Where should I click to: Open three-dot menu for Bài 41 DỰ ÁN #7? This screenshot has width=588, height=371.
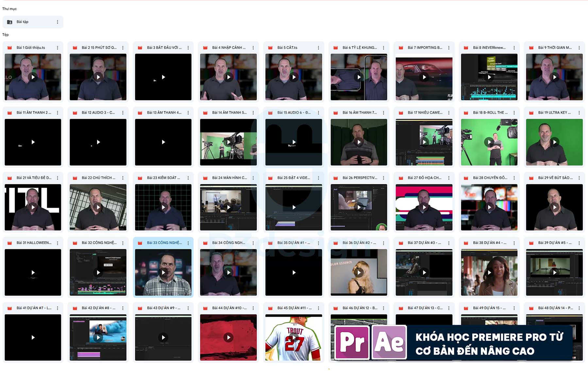click(x=58, y=308)
